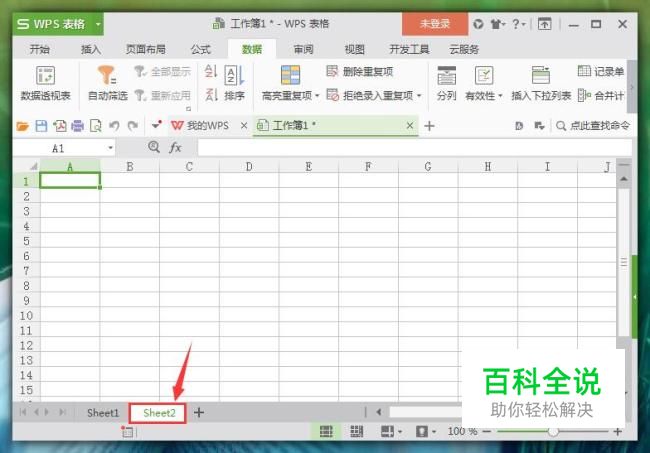Screen dimensions: 650x453
Task: Switch to Normal view in status bar
Action: click(326, 431)
